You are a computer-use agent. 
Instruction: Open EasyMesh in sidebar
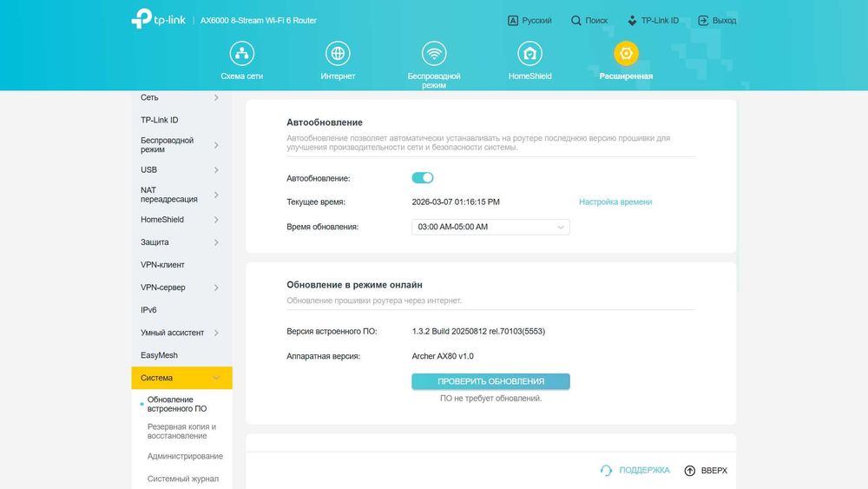(x=159, y=355)
